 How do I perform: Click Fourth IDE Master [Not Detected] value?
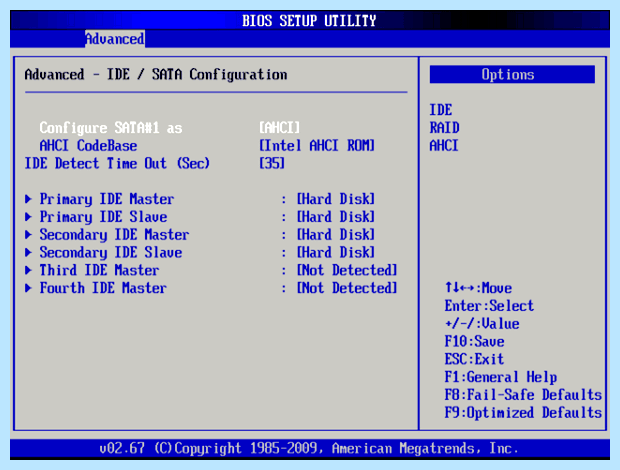[347, 288]
